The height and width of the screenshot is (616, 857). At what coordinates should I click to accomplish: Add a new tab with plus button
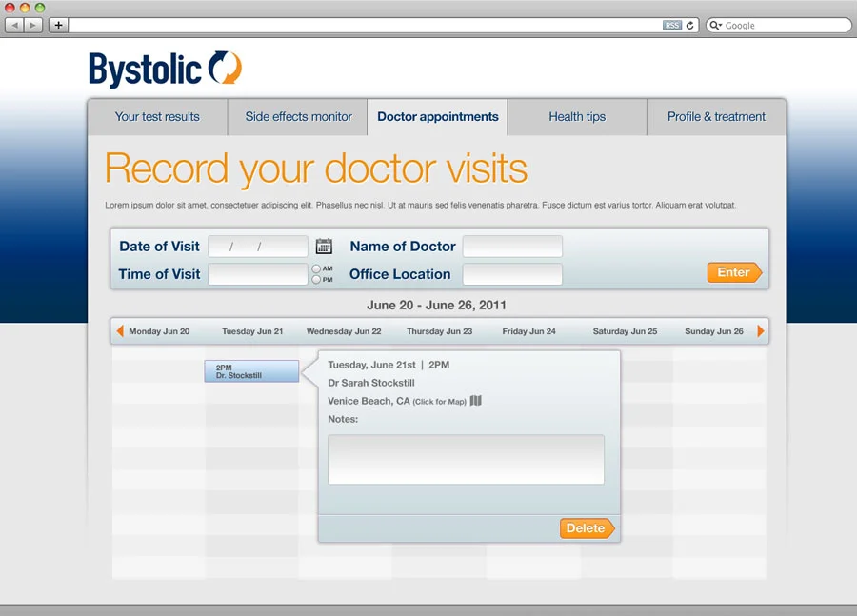(x=58, y=25)
